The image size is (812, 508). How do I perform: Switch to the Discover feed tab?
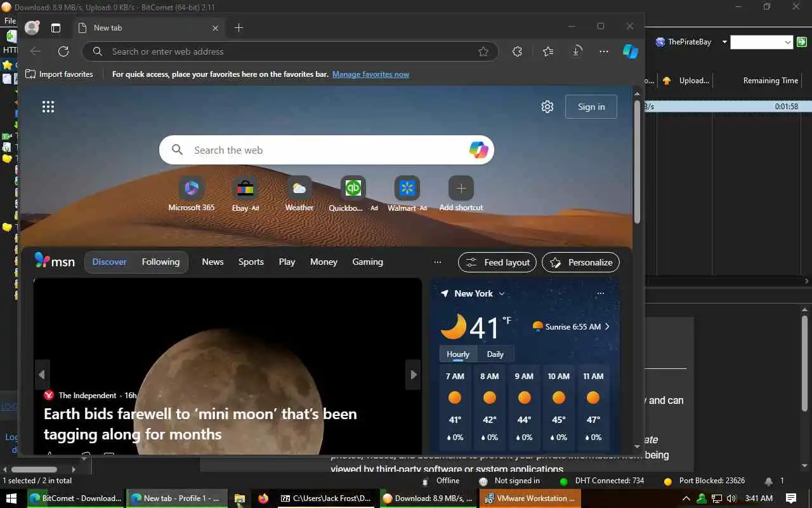[x=109, y=262]
